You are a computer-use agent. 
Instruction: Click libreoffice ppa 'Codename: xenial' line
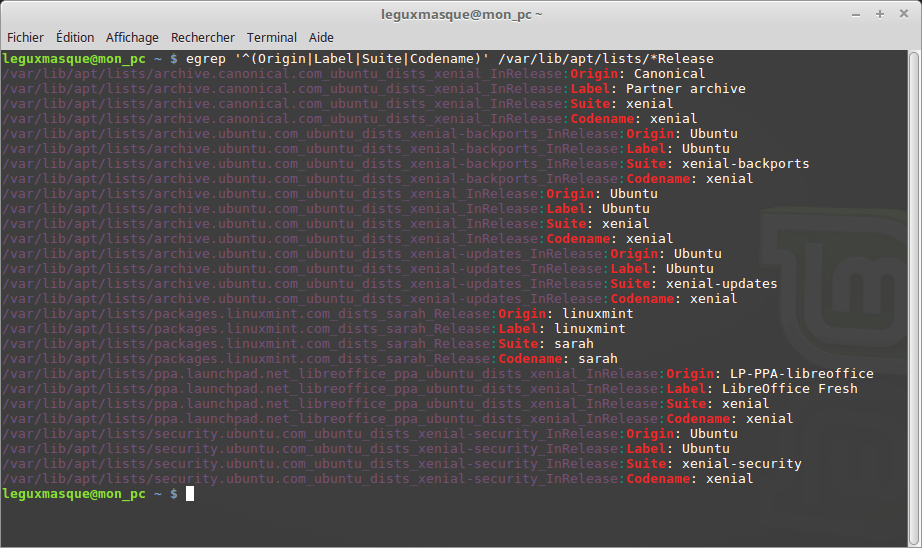pos(397,419)
